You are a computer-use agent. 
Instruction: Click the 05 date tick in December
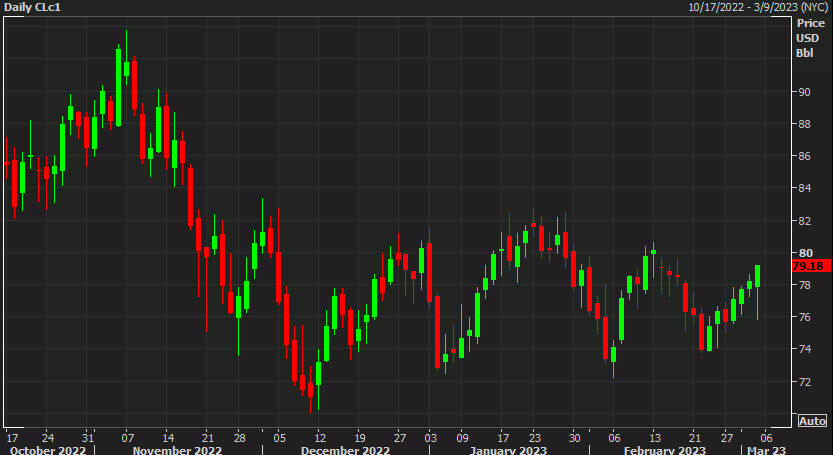(x=279, y=439)
